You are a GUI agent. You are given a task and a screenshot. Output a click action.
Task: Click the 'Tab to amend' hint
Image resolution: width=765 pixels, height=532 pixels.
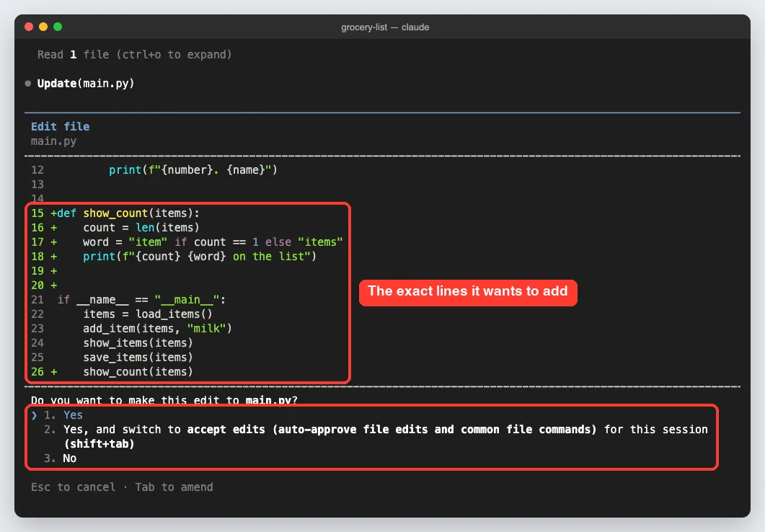tap(174, 487)
